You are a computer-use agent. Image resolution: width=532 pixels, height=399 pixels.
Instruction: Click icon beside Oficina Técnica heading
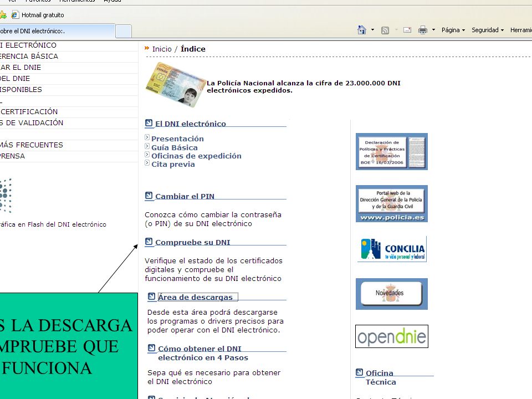pos(359,372)
